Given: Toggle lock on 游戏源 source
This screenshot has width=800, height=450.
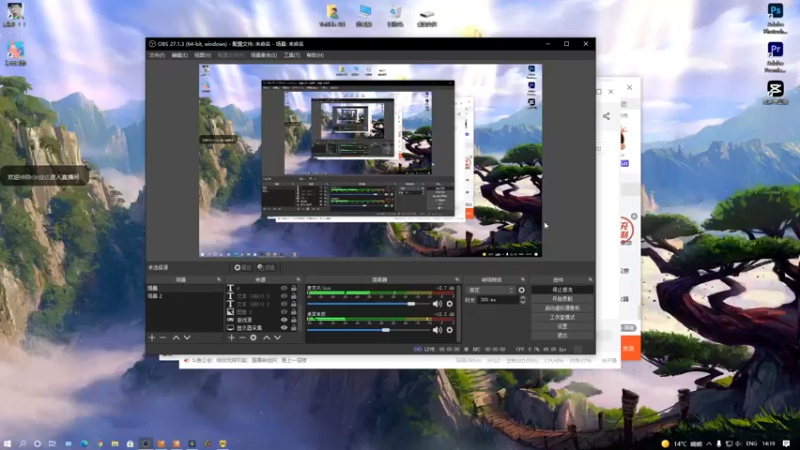Looking at the screenshot, I should [294, 320].
